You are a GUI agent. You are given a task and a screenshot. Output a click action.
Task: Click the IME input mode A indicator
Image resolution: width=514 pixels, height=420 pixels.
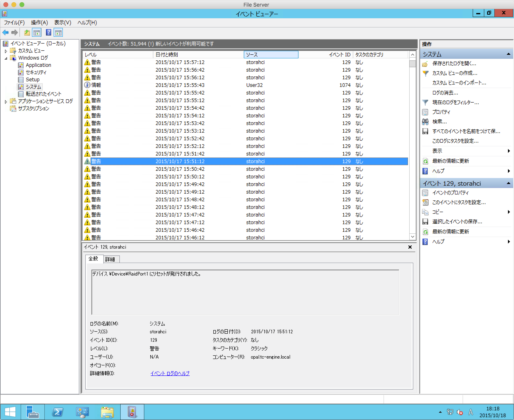(x=470, y=412)
